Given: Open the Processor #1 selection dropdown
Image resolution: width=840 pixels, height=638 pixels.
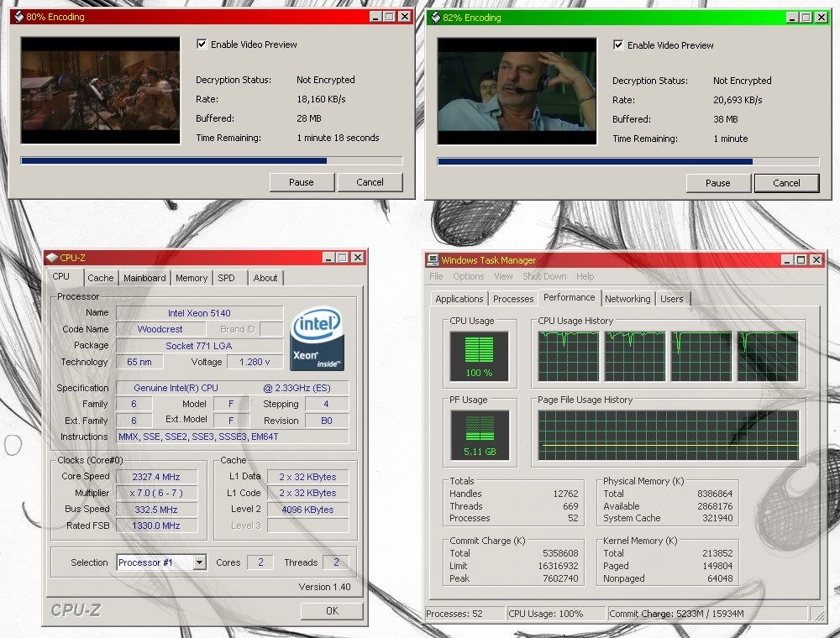Looking at the screenshot, I should pos(199,562).
